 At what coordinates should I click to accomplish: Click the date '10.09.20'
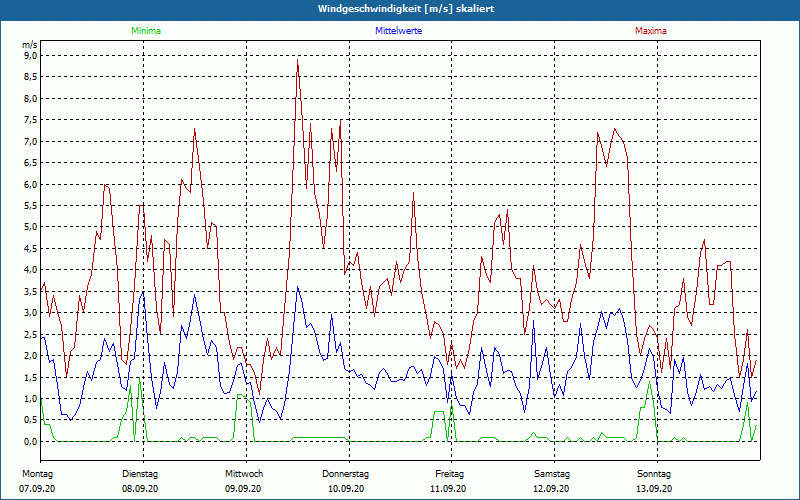coord(346,489)
